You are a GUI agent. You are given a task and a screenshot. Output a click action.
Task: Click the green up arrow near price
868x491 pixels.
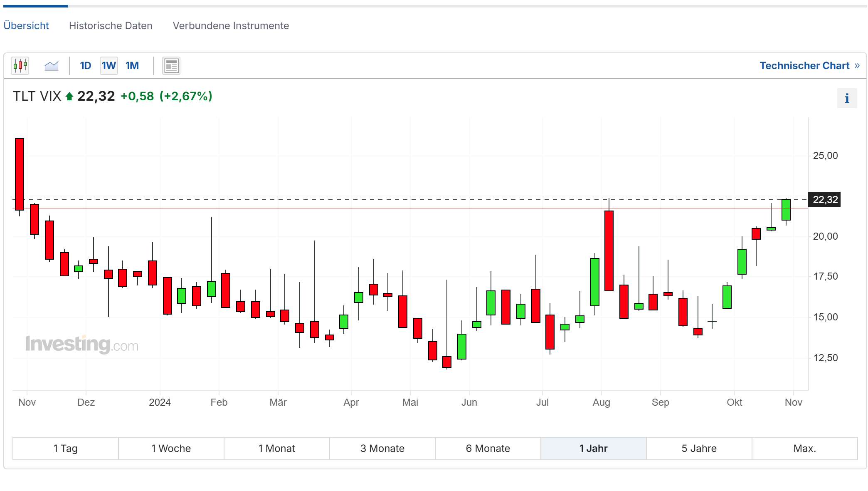coord(69,97)
